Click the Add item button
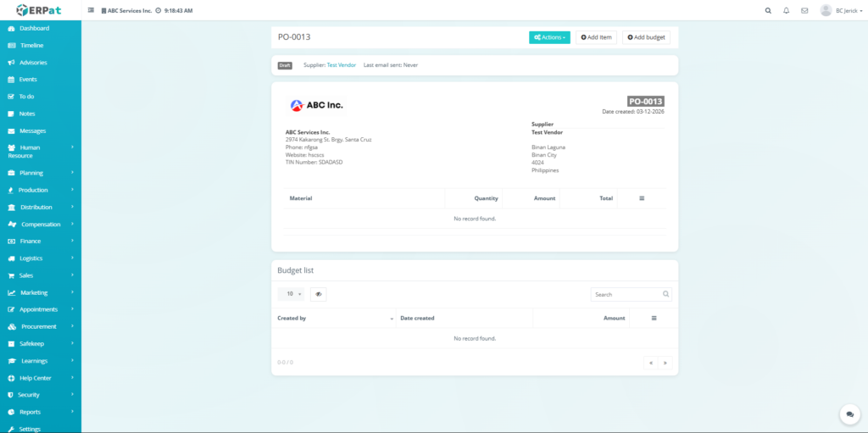 [596, 37]
